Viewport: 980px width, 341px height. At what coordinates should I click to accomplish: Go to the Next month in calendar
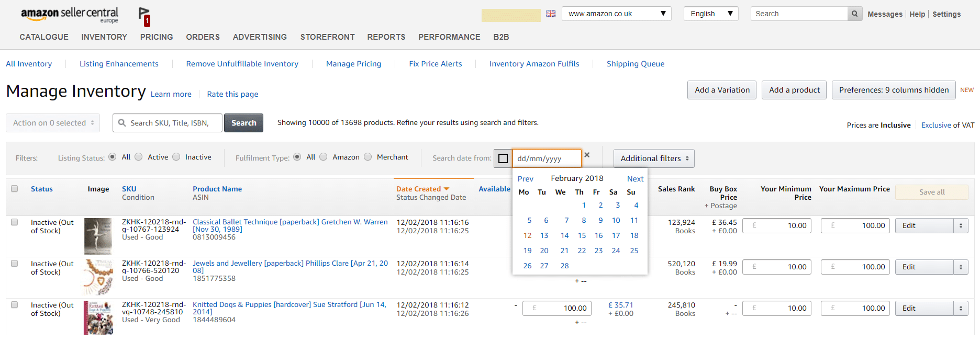pyautogui.click(x=635, y=179)
